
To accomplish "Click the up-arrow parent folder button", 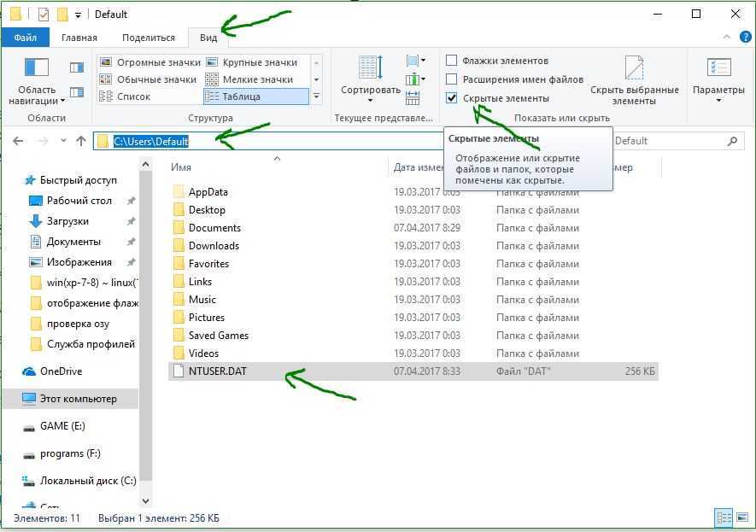I will point(81,141).
